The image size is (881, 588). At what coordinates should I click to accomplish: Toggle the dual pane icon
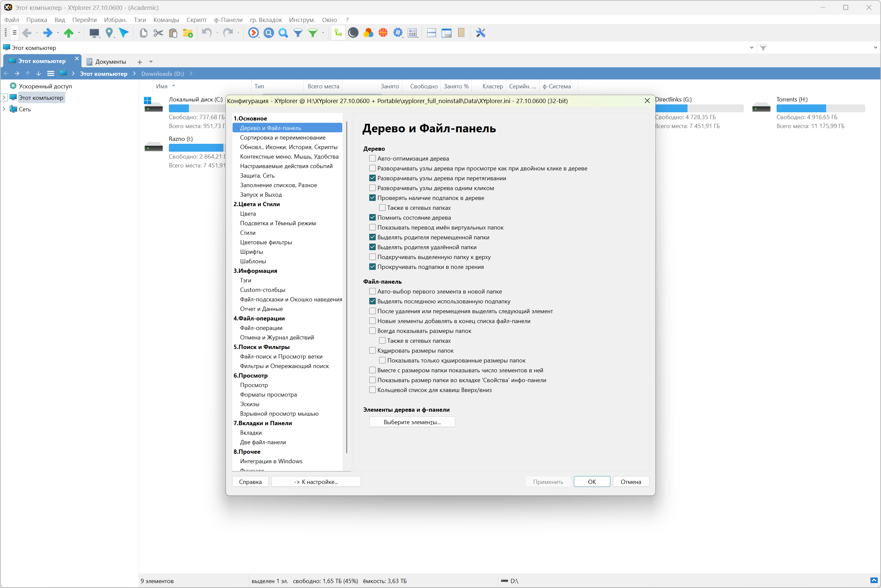pyautogui.click(x=432, y=33)
